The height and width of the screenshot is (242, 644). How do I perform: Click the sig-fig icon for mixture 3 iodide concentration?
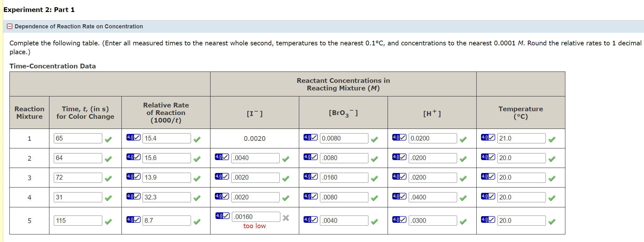(x=222, y=176)
